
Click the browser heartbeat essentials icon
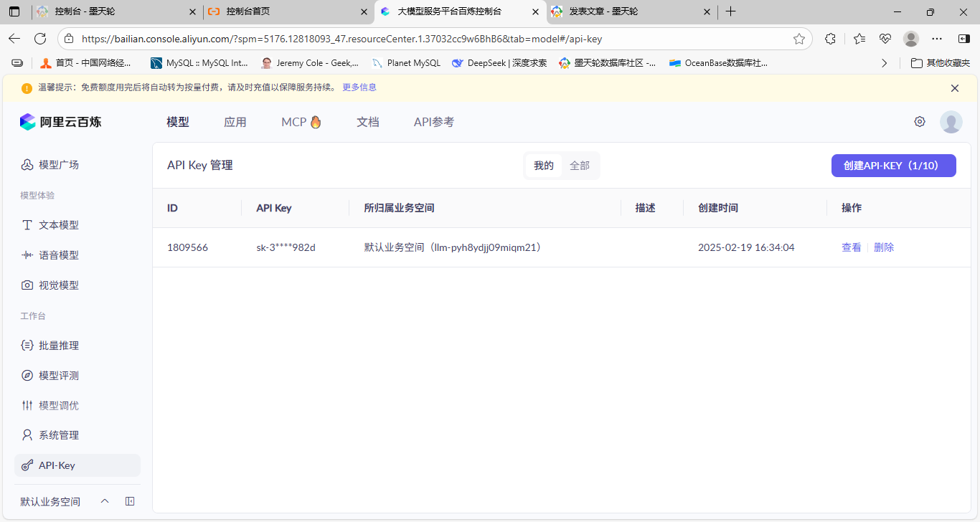[885, 39]
